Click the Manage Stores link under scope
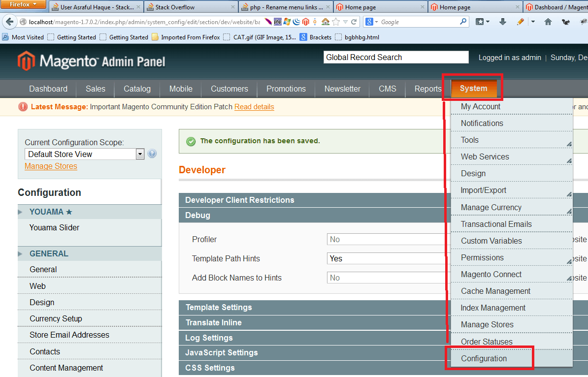This screenshot has width=588, height=377. pos(51,166)
